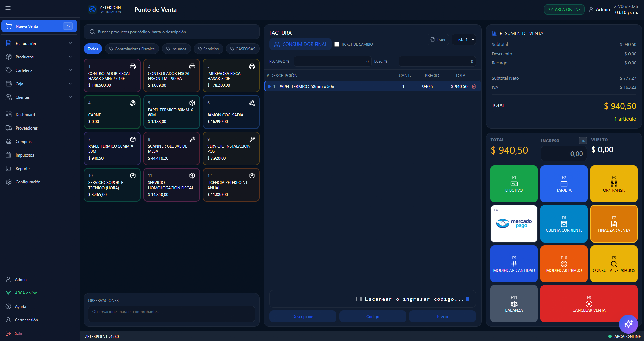
Task: Click the product search field
Action: click(172, 32)
